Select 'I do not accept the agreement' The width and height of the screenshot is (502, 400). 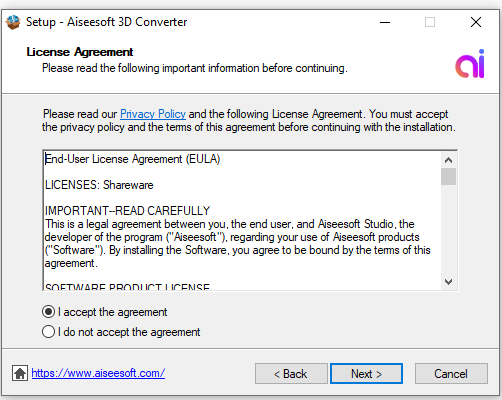pyautogui.click(x=48, y=332)
